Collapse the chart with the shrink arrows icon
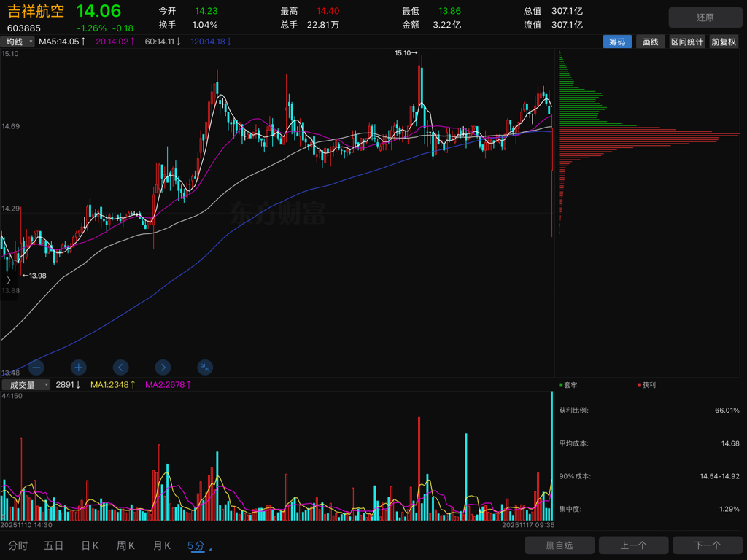 [x=205, y=367]
